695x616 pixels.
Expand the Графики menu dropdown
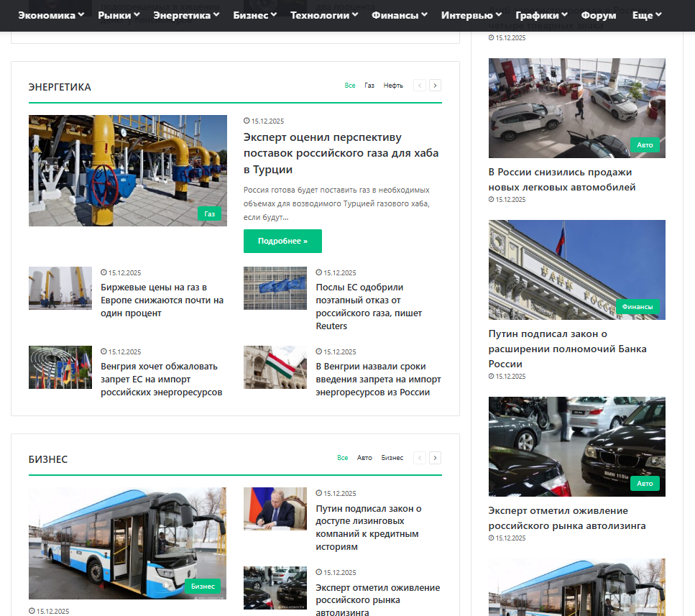click(x=541, y=15)
